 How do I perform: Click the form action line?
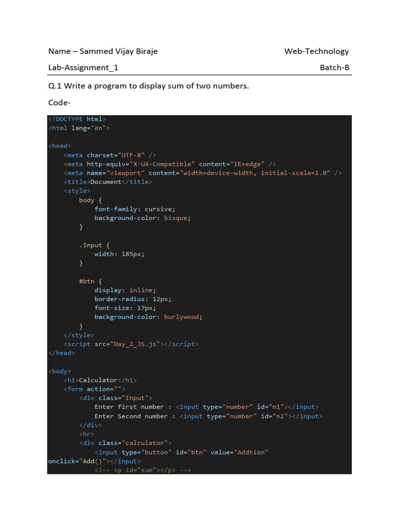coord(95,389)
